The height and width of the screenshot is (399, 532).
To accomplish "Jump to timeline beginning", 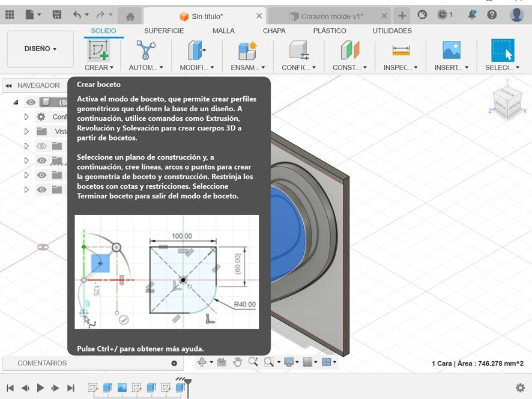I will [10, 388].
